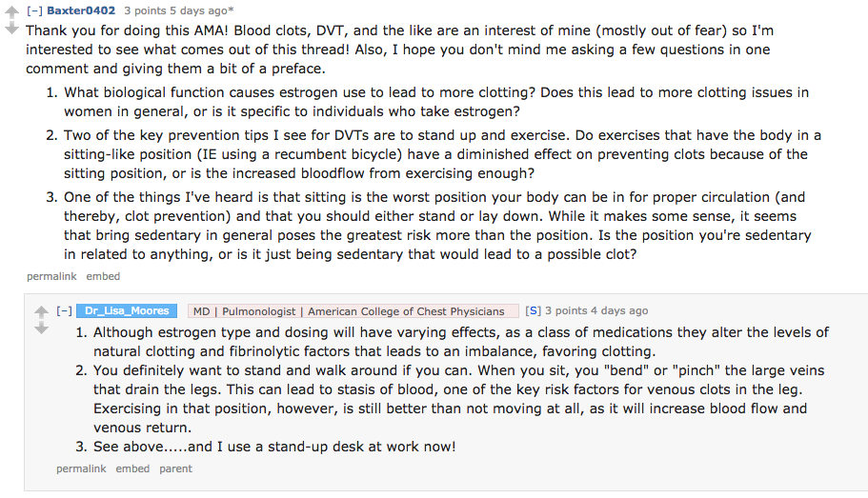Upvote Dr_Lisa_Moores' reply
The image size is (868, 498).
[x=41, y=311]
